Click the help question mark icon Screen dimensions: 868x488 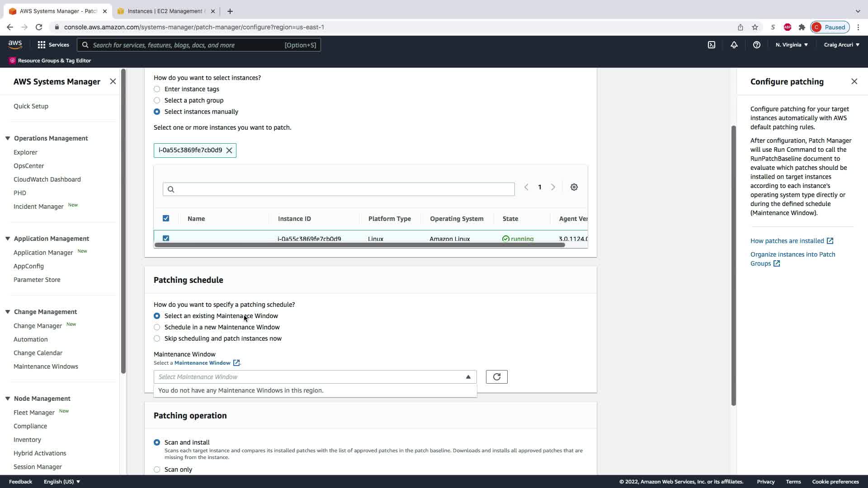[x=757, y=45]
